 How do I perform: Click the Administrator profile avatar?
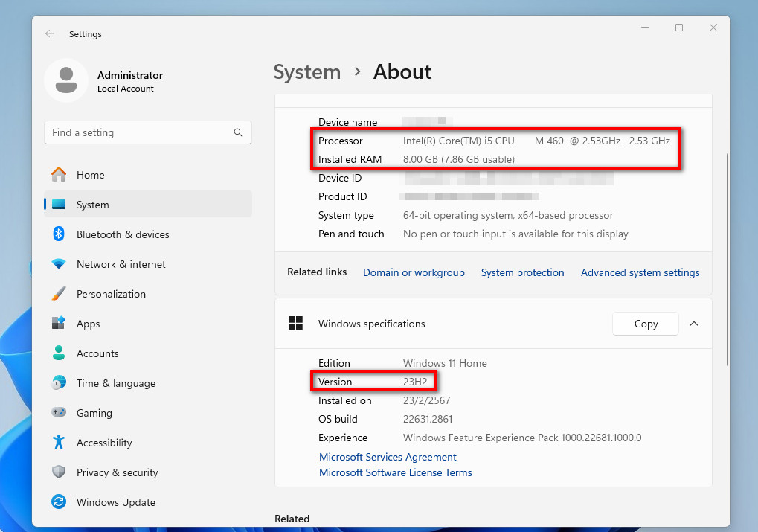66,80
